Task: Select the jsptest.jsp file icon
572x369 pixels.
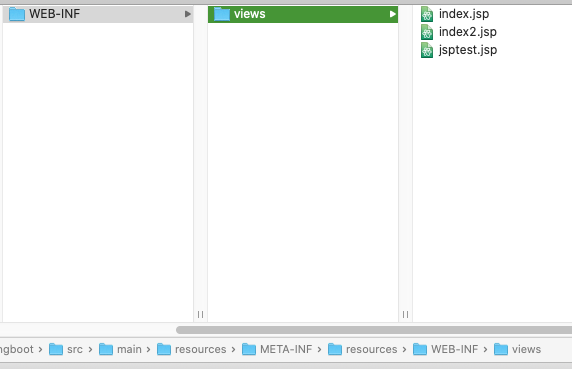Action: (427, 50)
